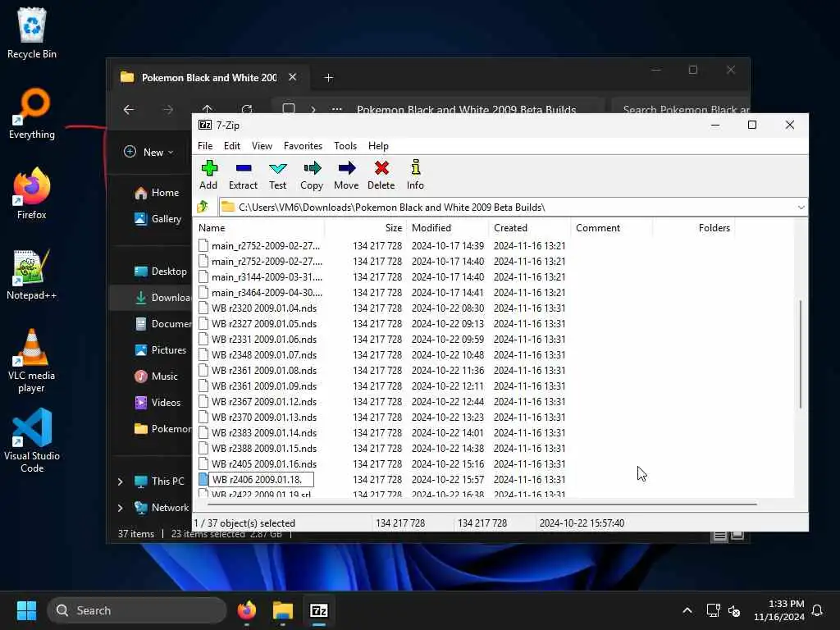Select the VLC media player desktop icon
This screenshot has height=630, width=840.
coord(32,361)
